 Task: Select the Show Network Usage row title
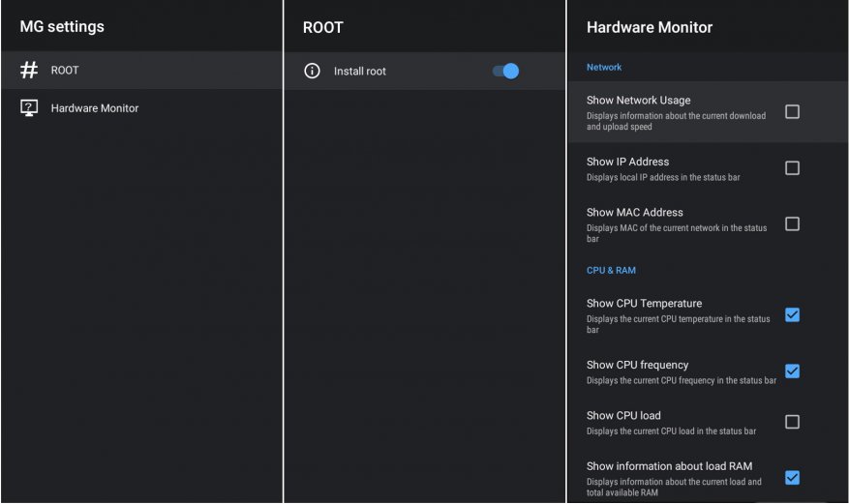pyautogui.click(x=639, y=101)
